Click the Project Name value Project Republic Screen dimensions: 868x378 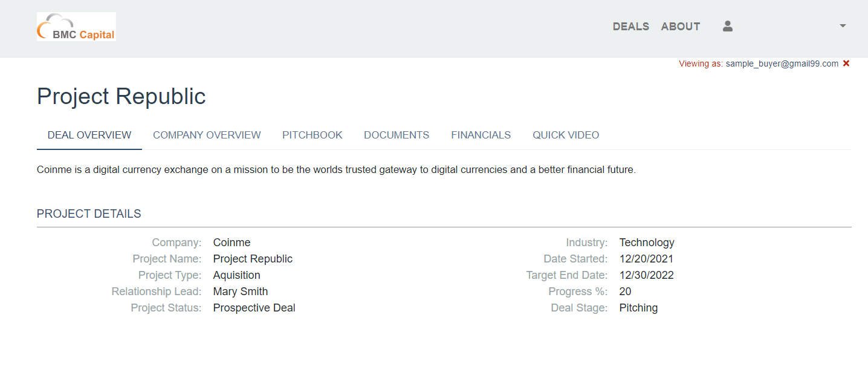pyautogui.click(x=253, y=259)
